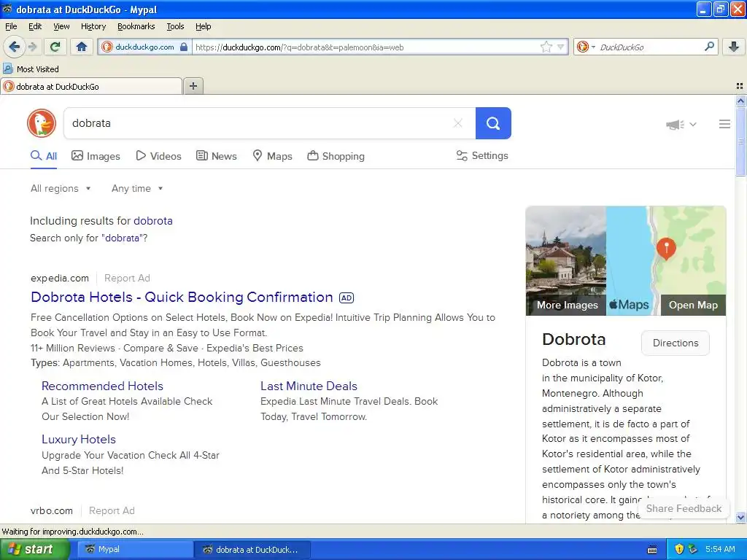Get Directions to Dobrota
Viewport: 747px width, 560px height.
[x=675, y=343]
